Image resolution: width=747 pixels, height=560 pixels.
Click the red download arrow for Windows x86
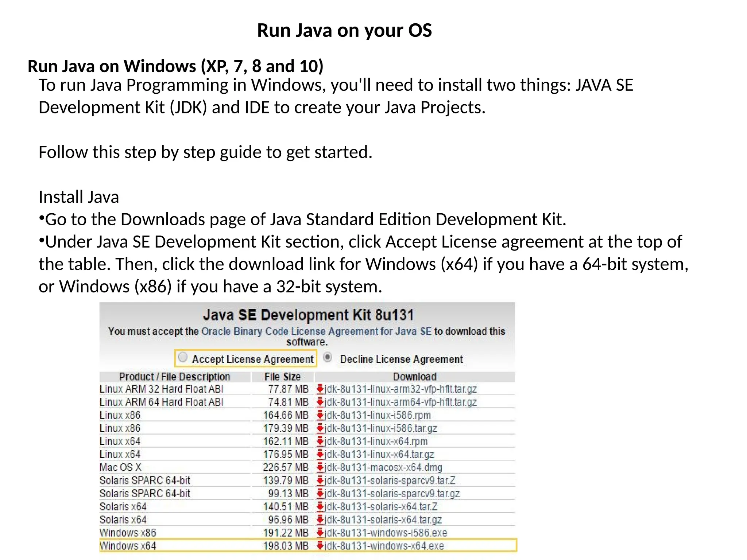tap(320, 533)
